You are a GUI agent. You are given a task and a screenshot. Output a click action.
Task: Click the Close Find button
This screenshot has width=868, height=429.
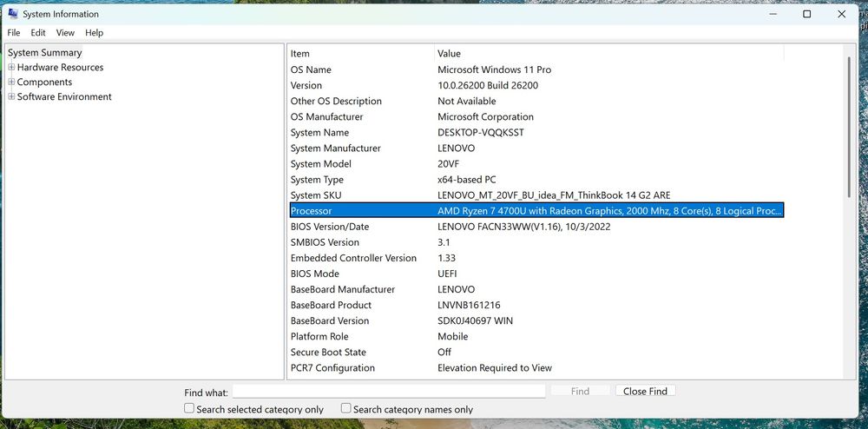[645, 392]
